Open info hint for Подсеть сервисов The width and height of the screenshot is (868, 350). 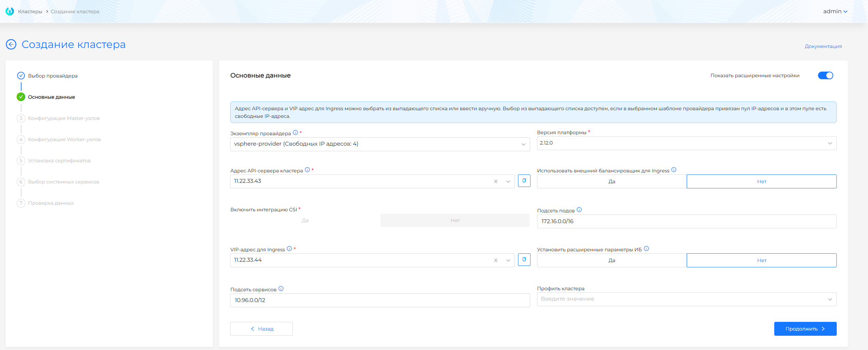point(281,288)
